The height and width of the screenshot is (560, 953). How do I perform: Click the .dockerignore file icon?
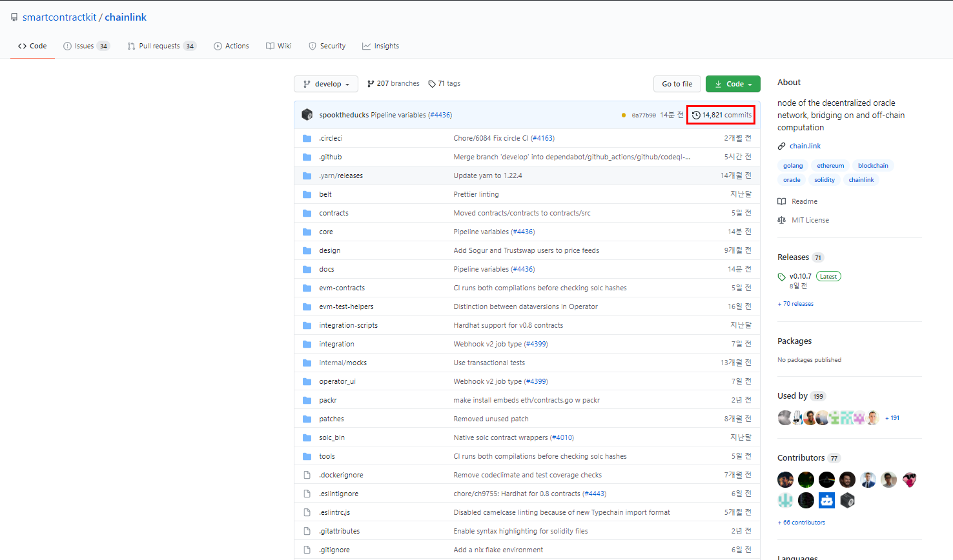pyautogui.click(x=307, y=475)
